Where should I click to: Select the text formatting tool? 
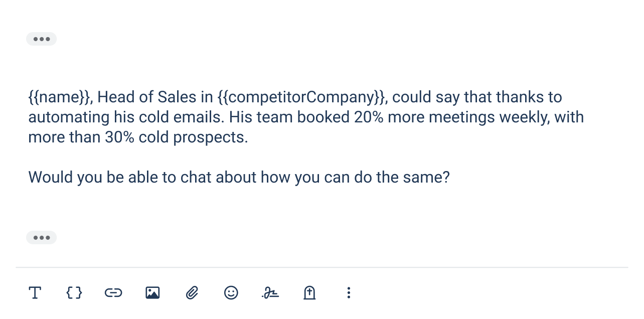tap(35, 293)
